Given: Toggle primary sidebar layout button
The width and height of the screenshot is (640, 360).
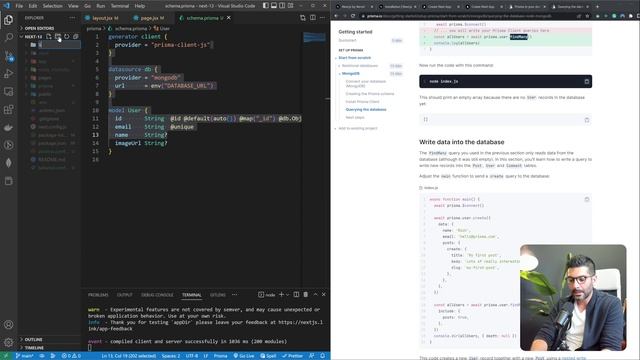Looking at the screenshot, I should [x=266, y=6].
